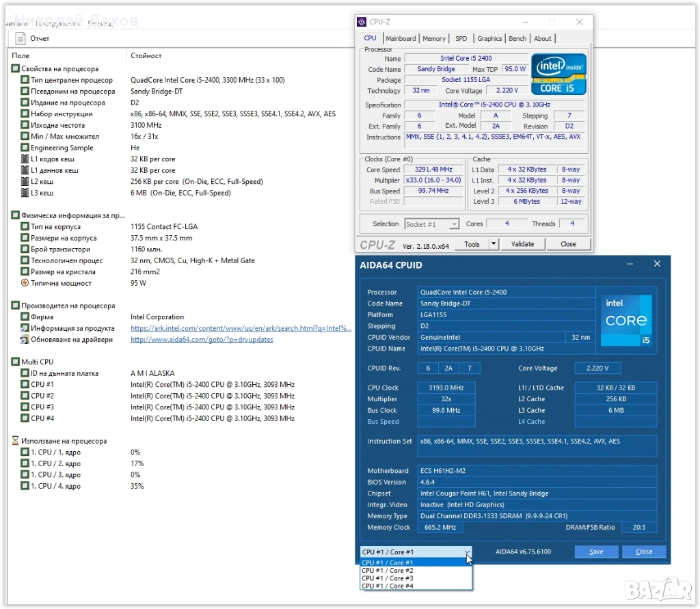The image size is (700, 609).
Task: Click the icon beside Обновяване на драйвери
Action: (x=25, y=340)
